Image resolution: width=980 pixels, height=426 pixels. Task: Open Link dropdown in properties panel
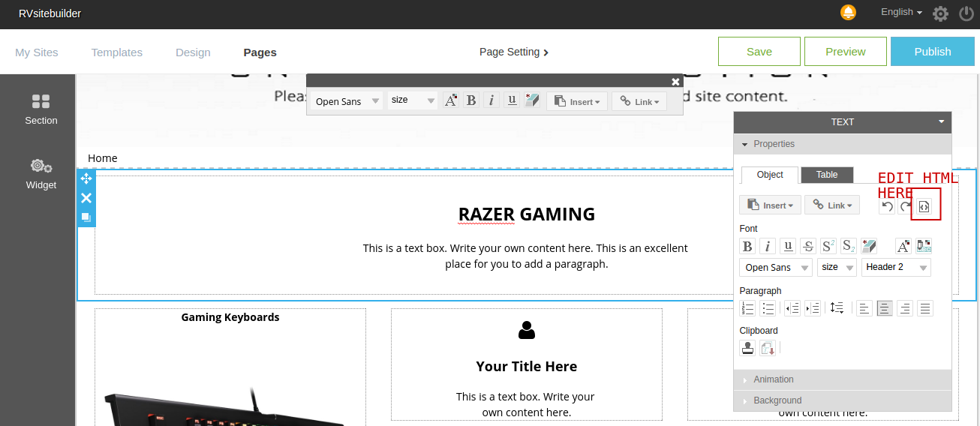pos(832,205)
